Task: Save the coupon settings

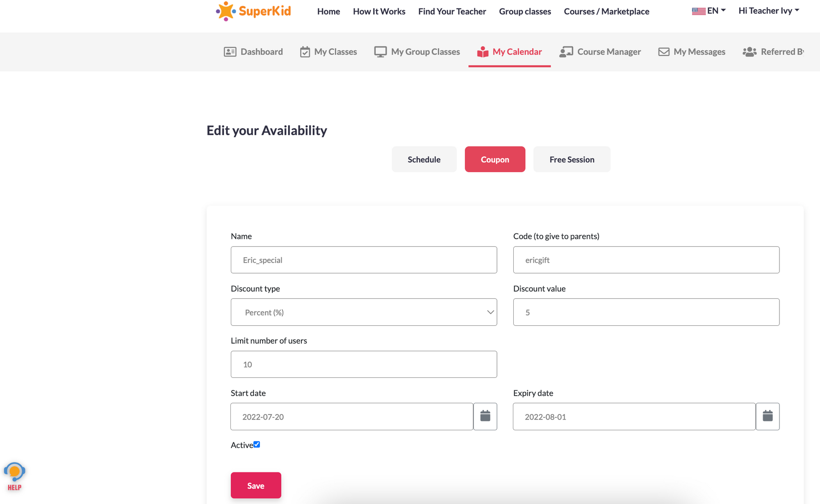Action: (x=256, y=486)
